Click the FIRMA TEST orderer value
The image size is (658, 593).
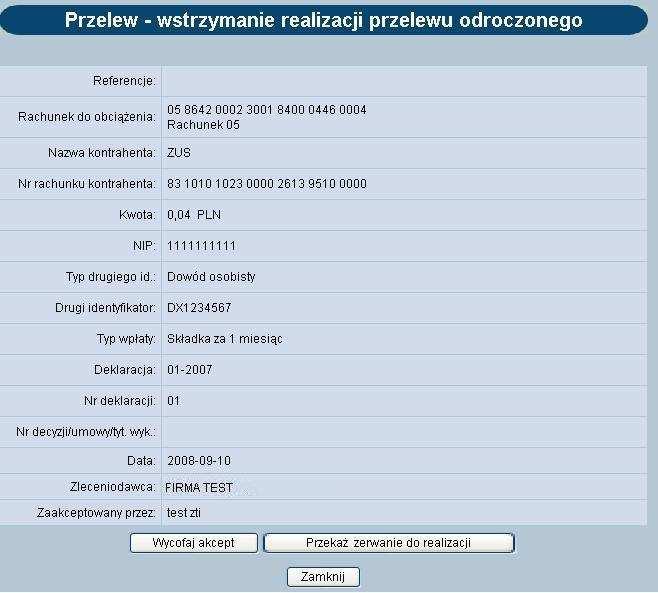(199, 488)
